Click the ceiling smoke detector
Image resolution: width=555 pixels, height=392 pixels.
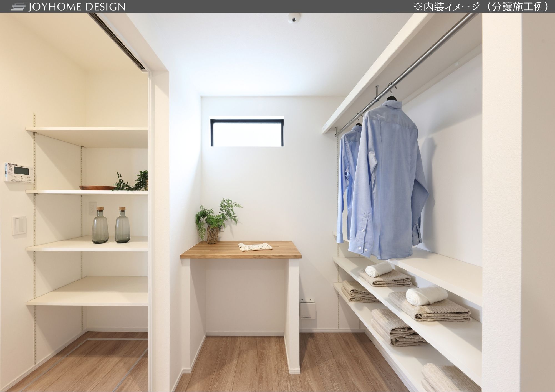tap(294, 19)
